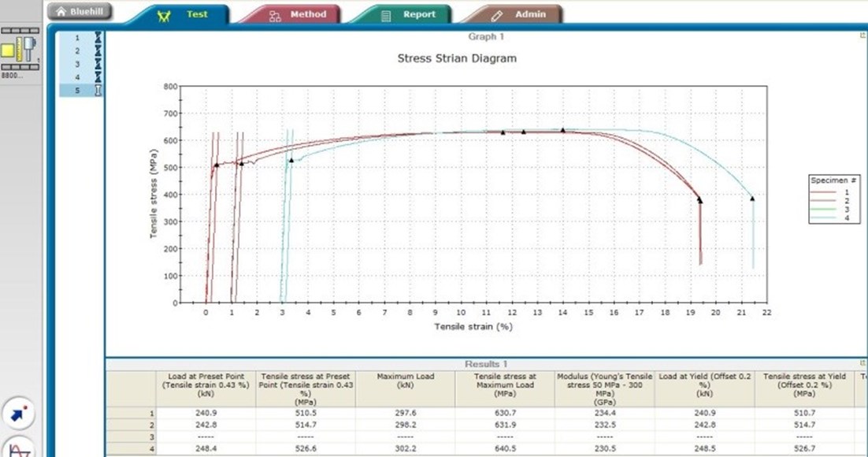Click the blue arrow pointer round button

click(18, 414)
